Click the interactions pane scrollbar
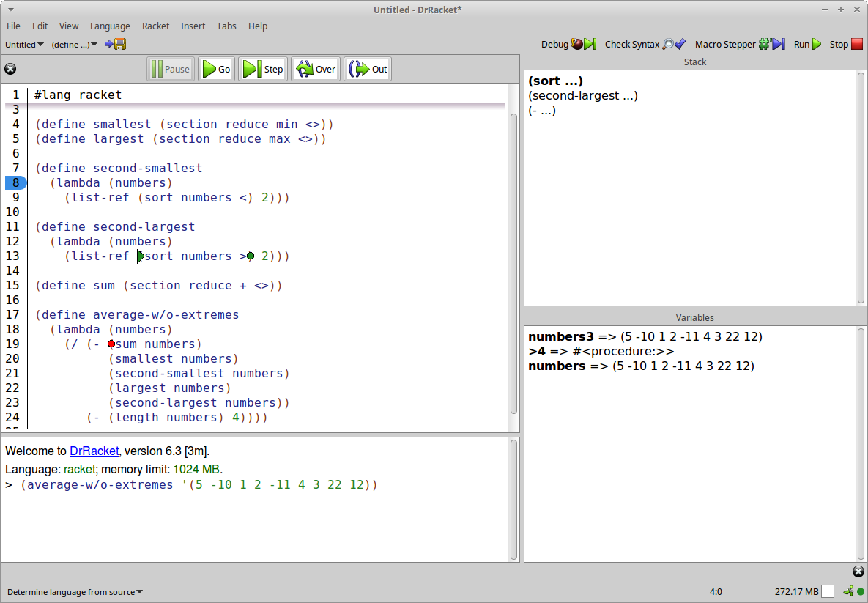The width and height of the screenshot is (868, 603). click(x=513, y=500)
